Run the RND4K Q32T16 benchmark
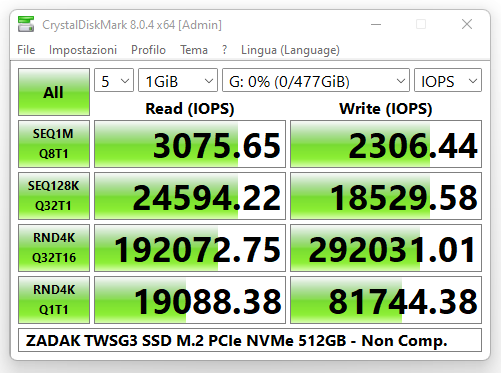This screenshot has width=501, height=373. 54,248
